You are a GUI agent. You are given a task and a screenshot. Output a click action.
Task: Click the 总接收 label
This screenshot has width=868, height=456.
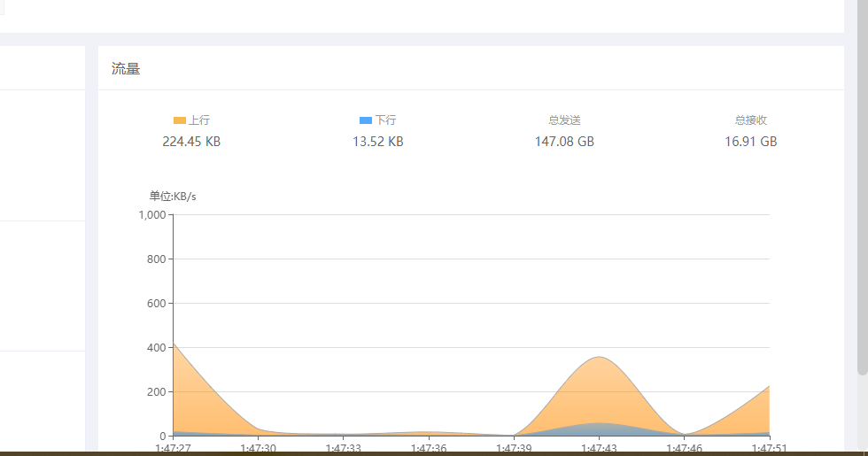pos(750,120)
